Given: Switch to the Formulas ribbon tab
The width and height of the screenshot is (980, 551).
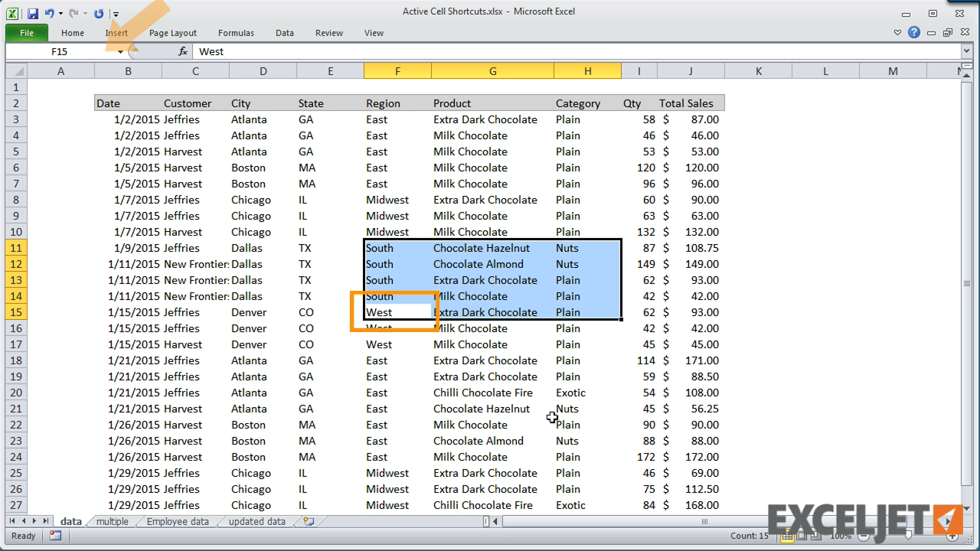Looking at the screenshot, I should 235,33.
